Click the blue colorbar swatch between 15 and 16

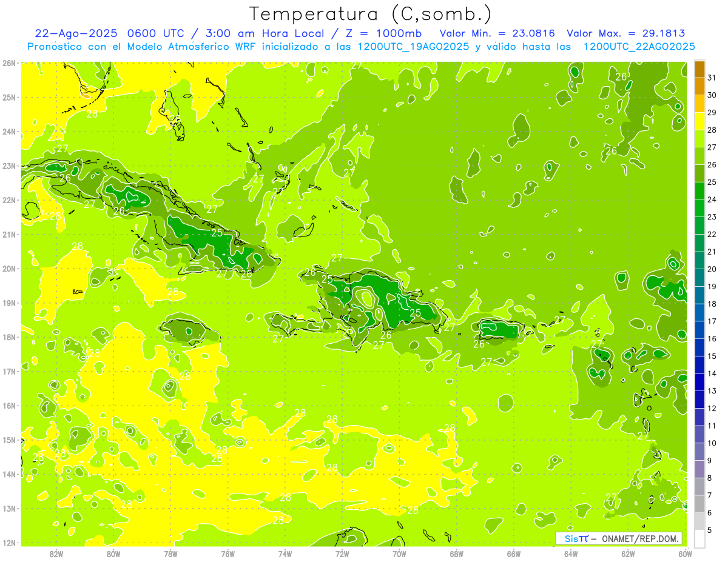699,347
